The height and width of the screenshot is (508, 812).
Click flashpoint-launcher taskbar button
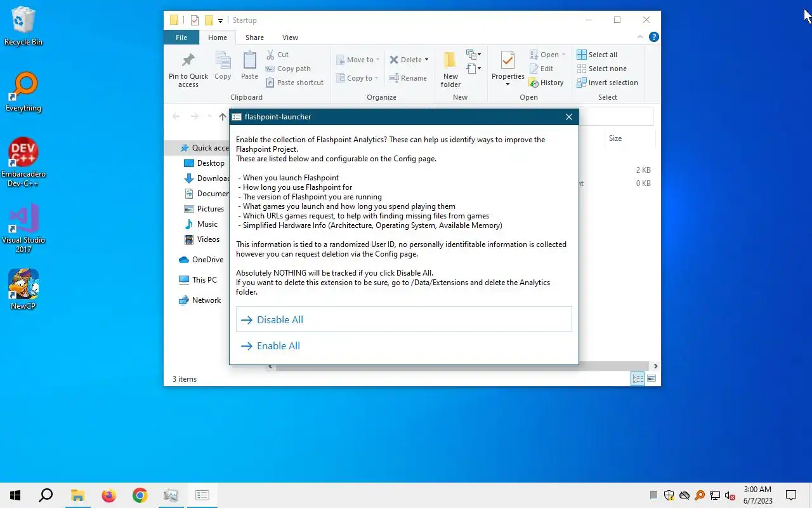click(202, 495)
